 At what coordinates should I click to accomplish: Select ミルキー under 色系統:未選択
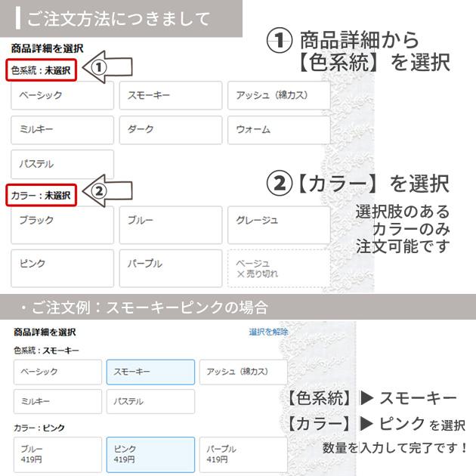click(62, 130)
